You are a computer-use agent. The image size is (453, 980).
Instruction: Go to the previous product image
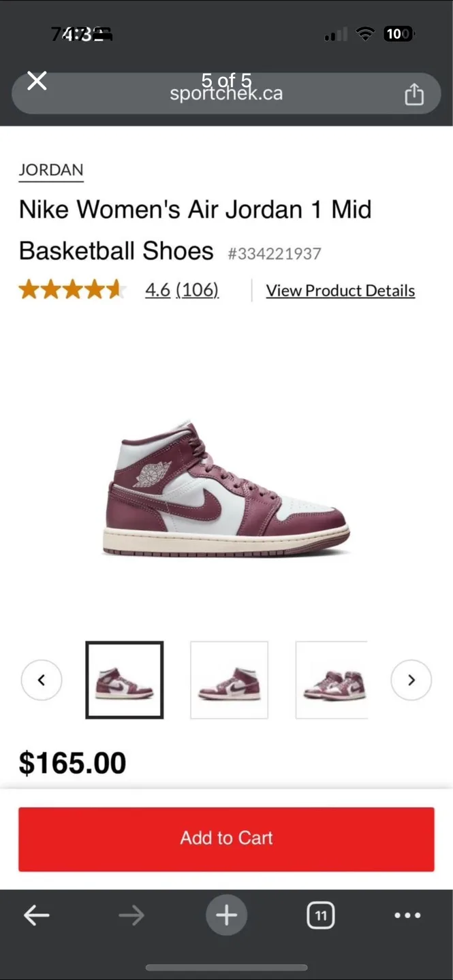point(42,680)
